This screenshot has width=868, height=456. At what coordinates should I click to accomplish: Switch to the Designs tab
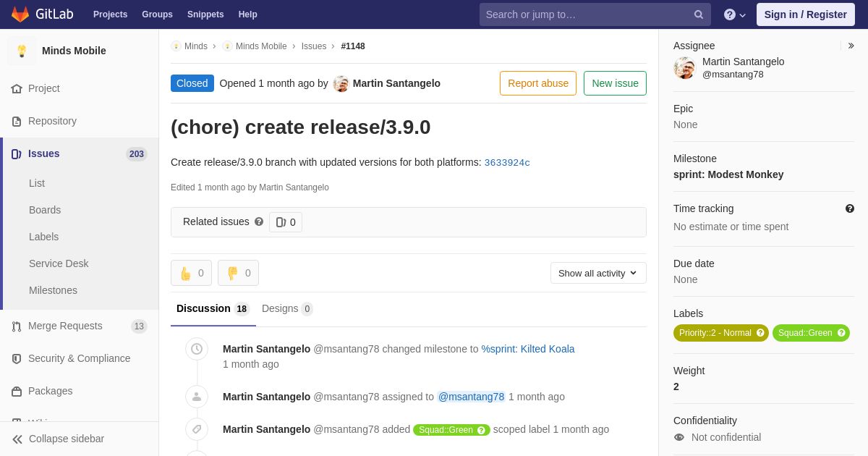(287, 309)
